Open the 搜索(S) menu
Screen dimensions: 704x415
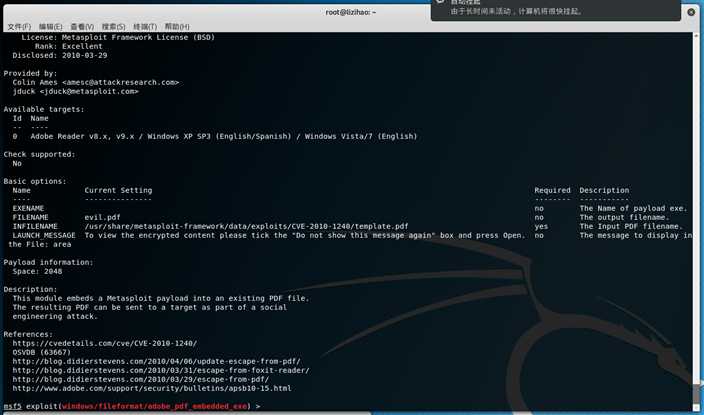point(114,27)
